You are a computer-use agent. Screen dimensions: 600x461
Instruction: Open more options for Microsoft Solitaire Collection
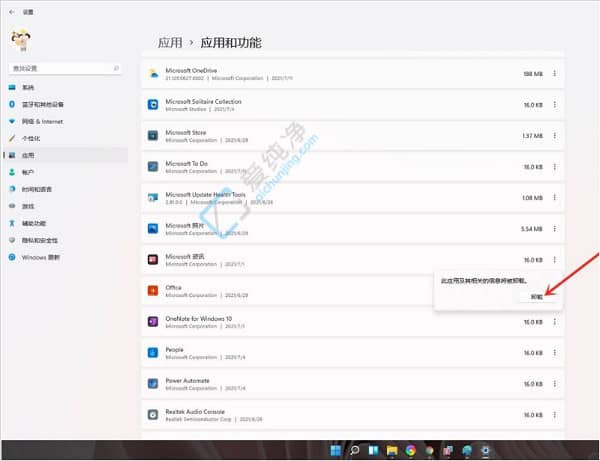[554, 104]
